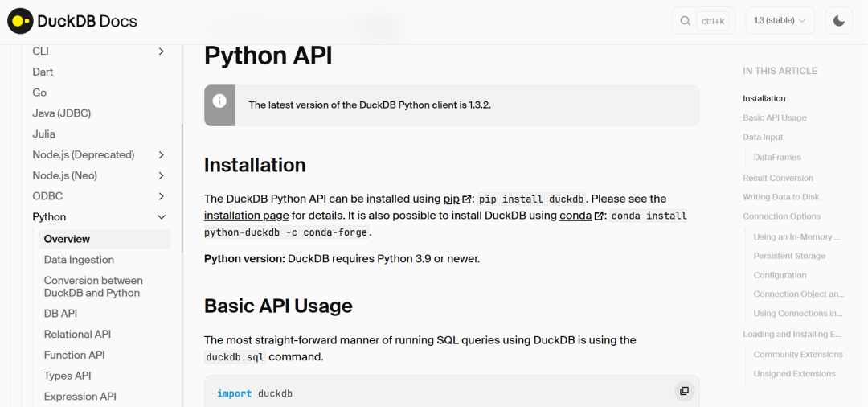Follow the pip hyperlink

(452, 199)
